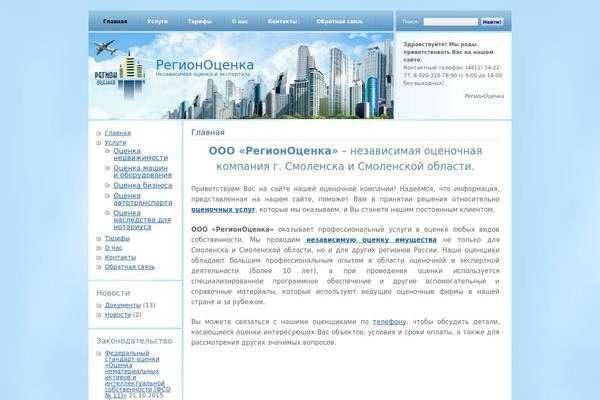Click the Найти! search button
Image resolution: width=600 pixels, height=400 pixels.
[492, 22]
